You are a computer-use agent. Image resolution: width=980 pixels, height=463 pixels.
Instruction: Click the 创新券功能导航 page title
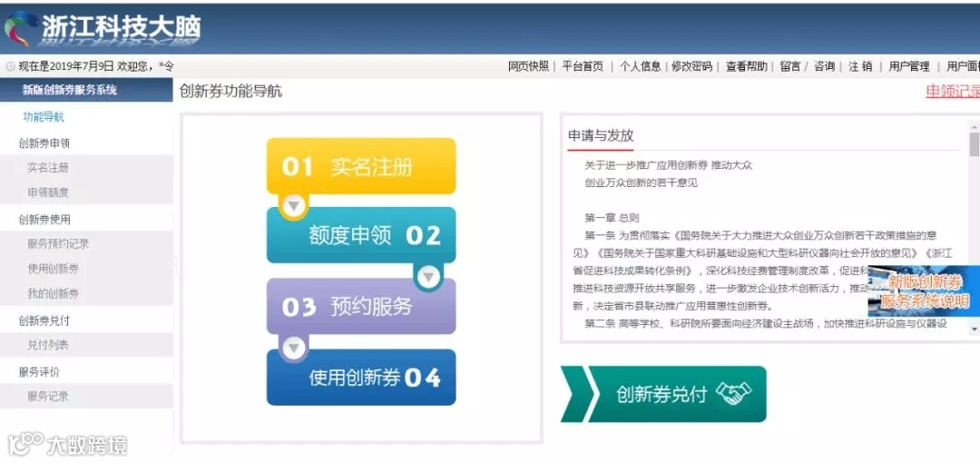[230, 92]
